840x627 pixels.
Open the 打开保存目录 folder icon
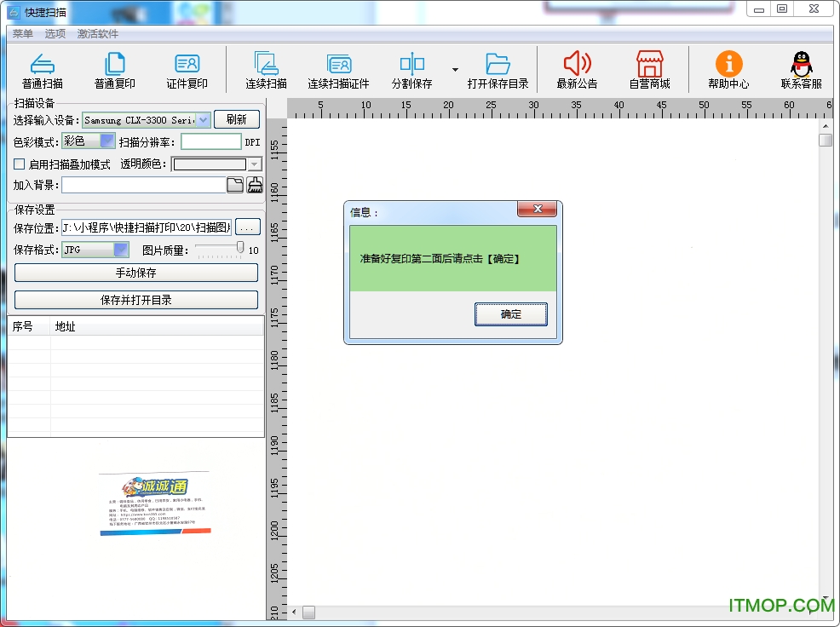click(498, 65)
